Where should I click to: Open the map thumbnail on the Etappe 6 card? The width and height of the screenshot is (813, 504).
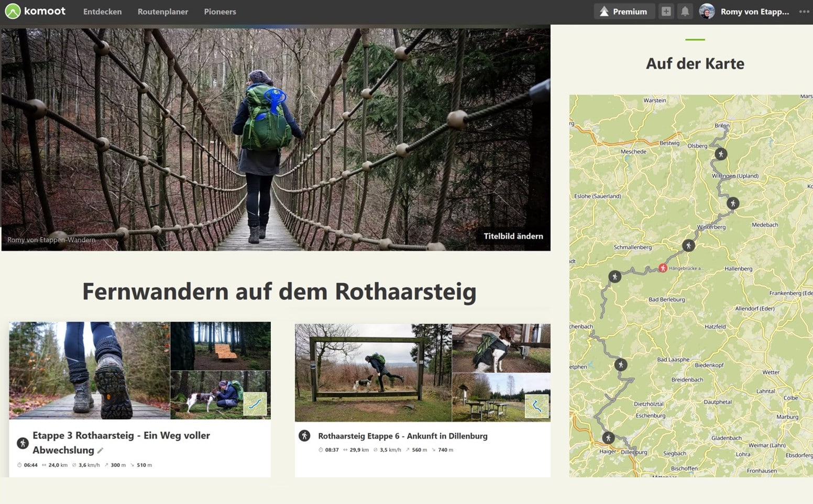coord(536,406)
